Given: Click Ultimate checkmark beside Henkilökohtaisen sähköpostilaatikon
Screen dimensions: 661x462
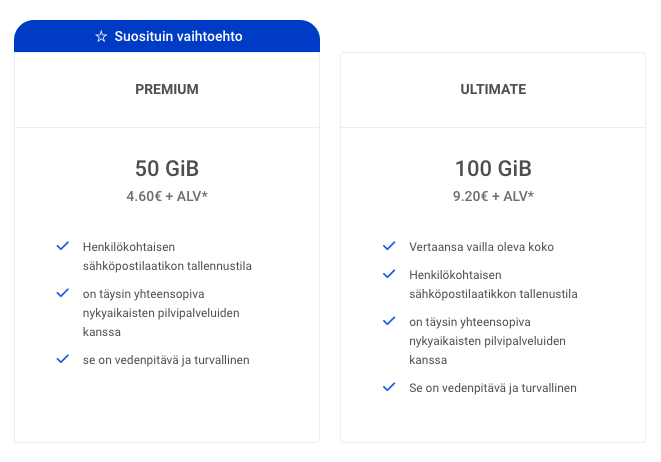Looking at the screenshot, I should (x=388, y=274).
